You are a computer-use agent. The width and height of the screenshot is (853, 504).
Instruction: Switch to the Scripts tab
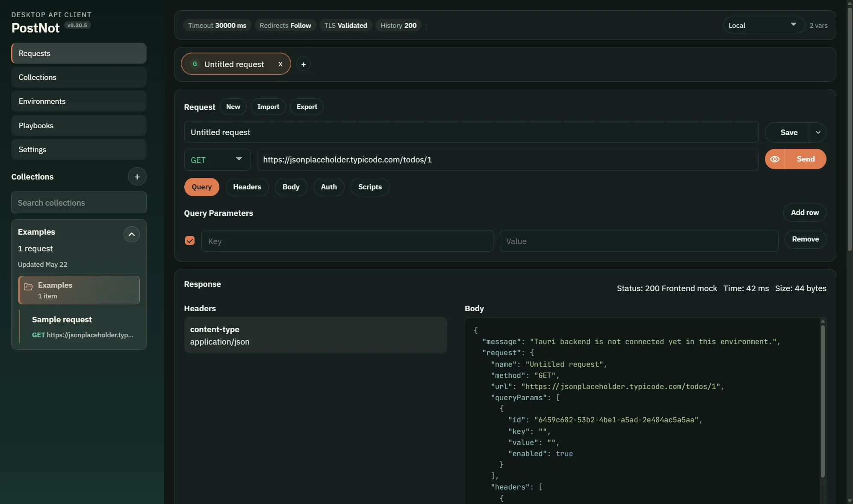pyautogui.click(x=370, y=187)
